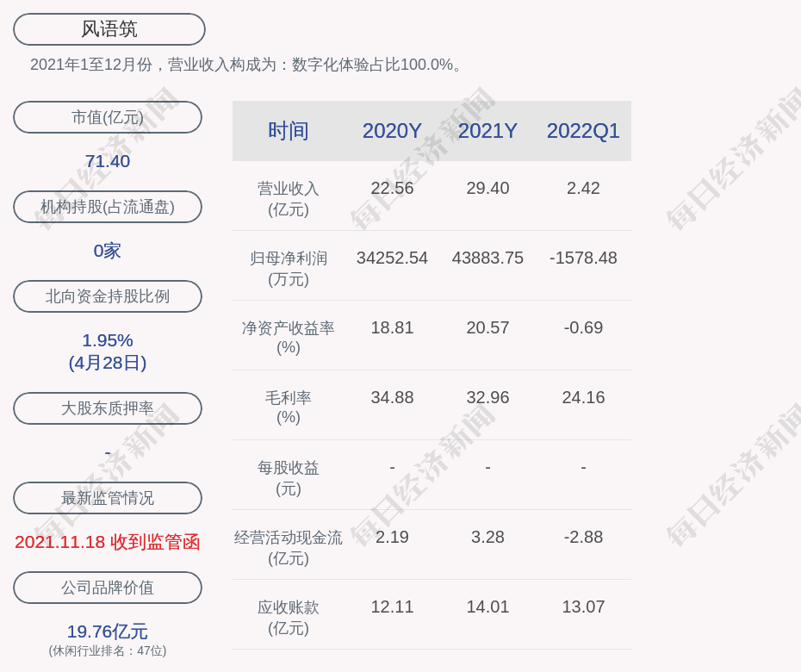Click the red 2021.11.18 收到监管函 notice
Viewport: 801px width, 672px height.
click(108, 542)
